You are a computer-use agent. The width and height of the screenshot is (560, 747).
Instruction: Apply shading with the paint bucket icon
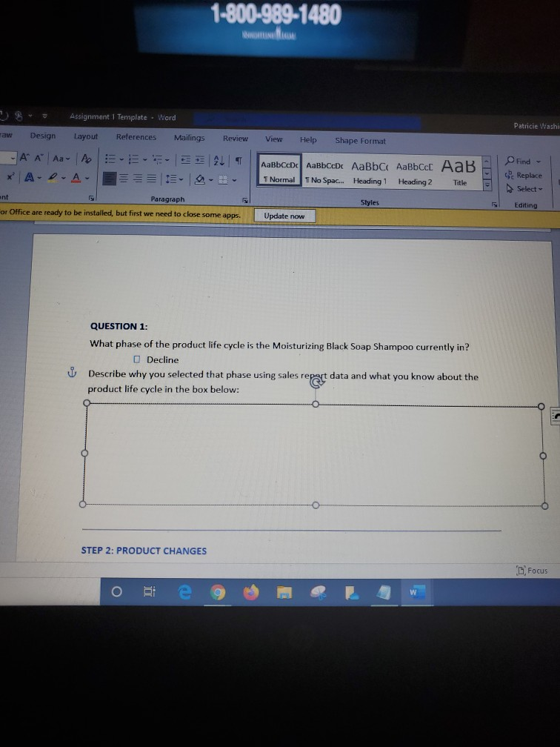[201, 179]
